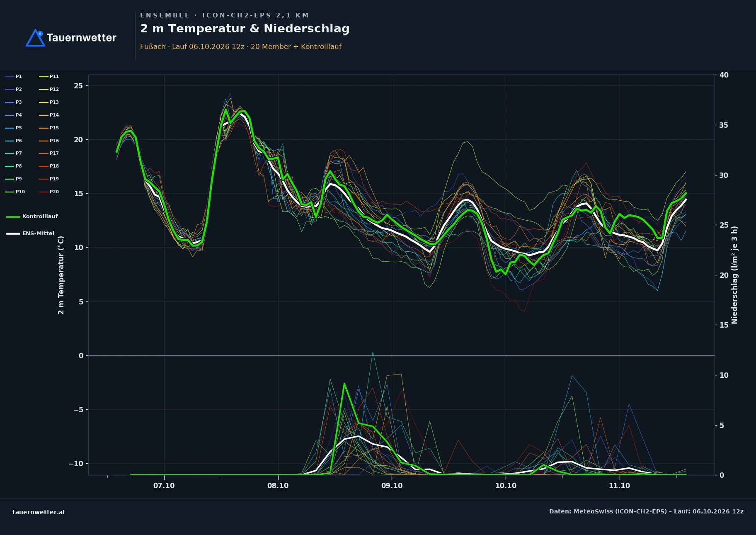The height and width of the screenshot is (535, 756).
Task: Click the 40 precipitation axis tick label
Action: (724, 75)
